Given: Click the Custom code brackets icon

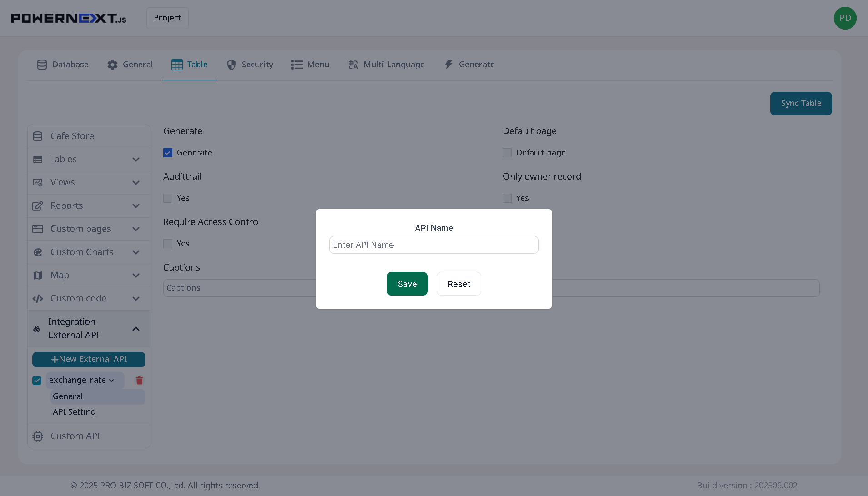Looking at the screenshot, I should pos(38,299).
